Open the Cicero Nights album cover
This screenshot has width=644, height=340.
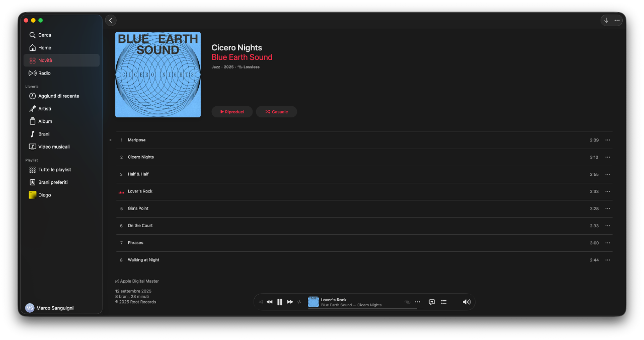pos(158,75)
